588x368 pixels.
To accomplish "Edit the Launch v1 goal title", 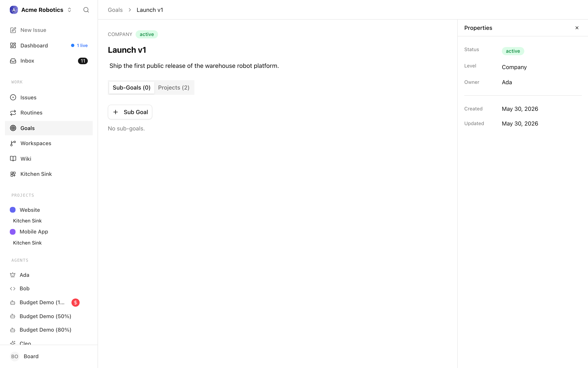I will click(127, 50).
